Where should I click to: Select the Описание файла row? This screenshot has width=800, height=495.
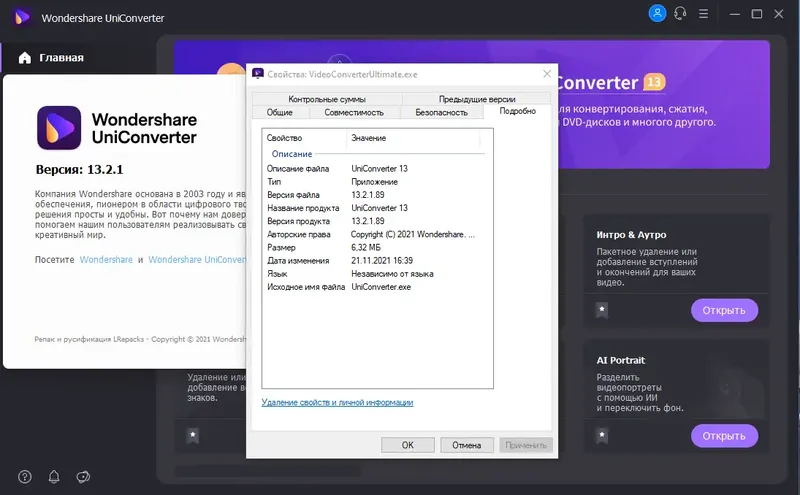377,168
